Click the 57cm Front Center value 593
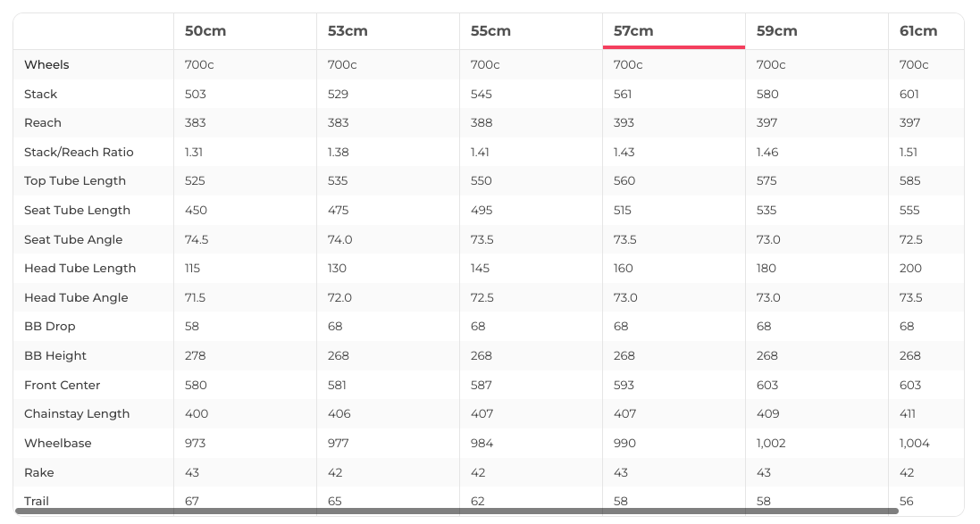The height and width of the screenshot is (524, 980). 624,386
